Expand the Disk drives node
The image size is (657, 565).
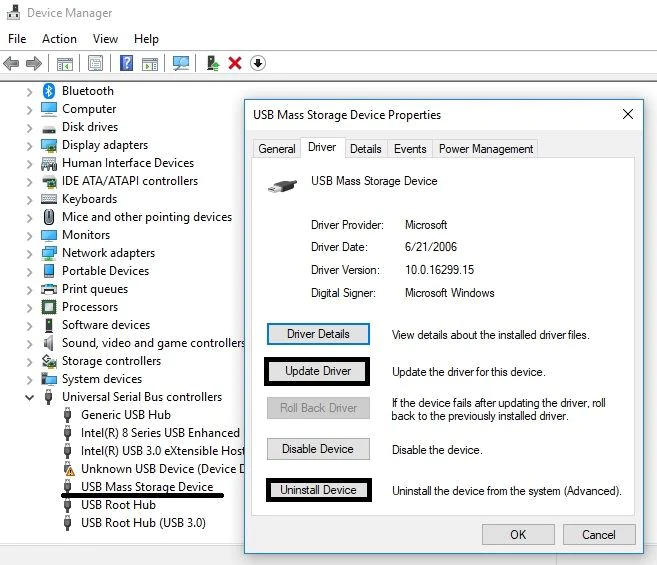[x=29, y=128]
